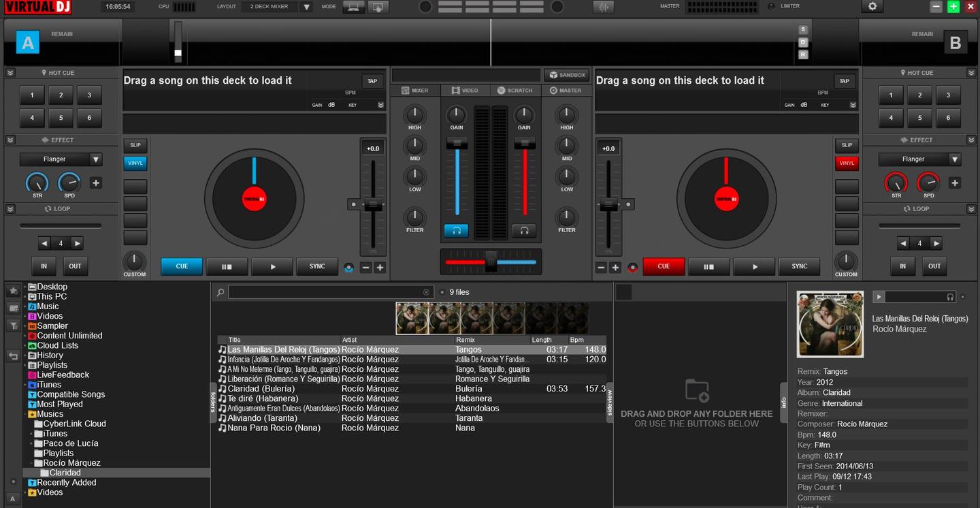980x508 pixels.
Task: Switch to the VIDEO tab
Action: [x=465, y=91]
